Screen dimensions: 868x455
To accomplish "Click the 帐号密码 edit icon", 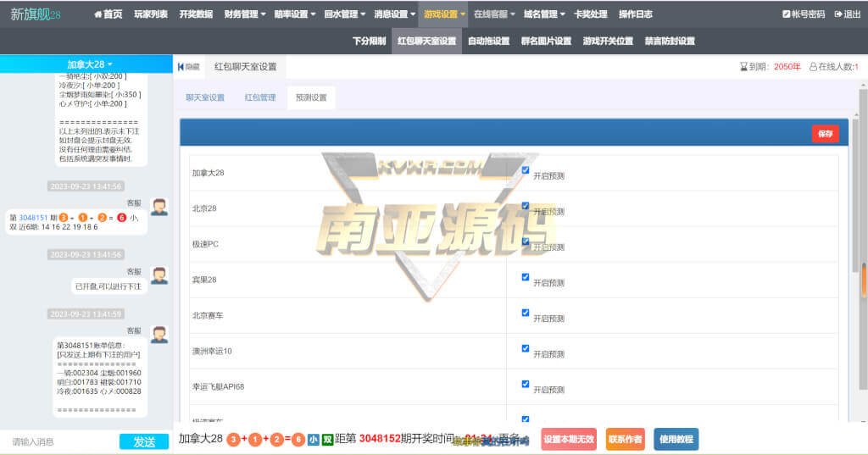I will [786, 14].
